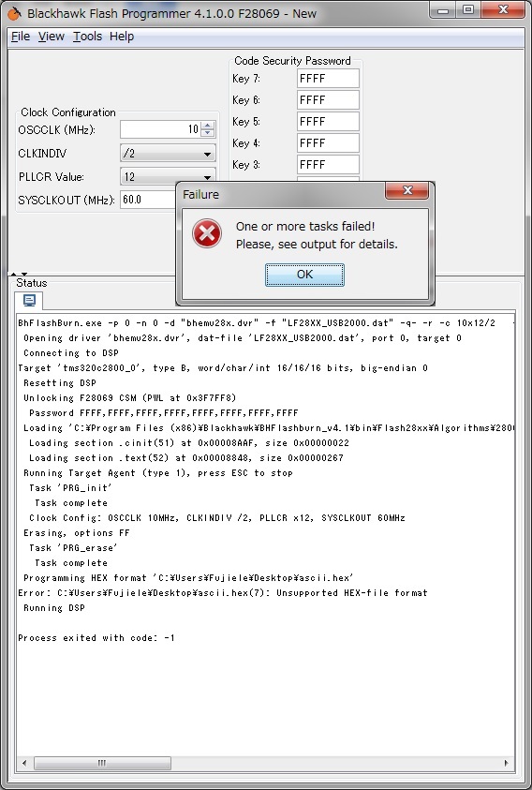Click the red error icon in Failure dialog
The height and width of the screenshot is (790, 532).
click(207, 233)
